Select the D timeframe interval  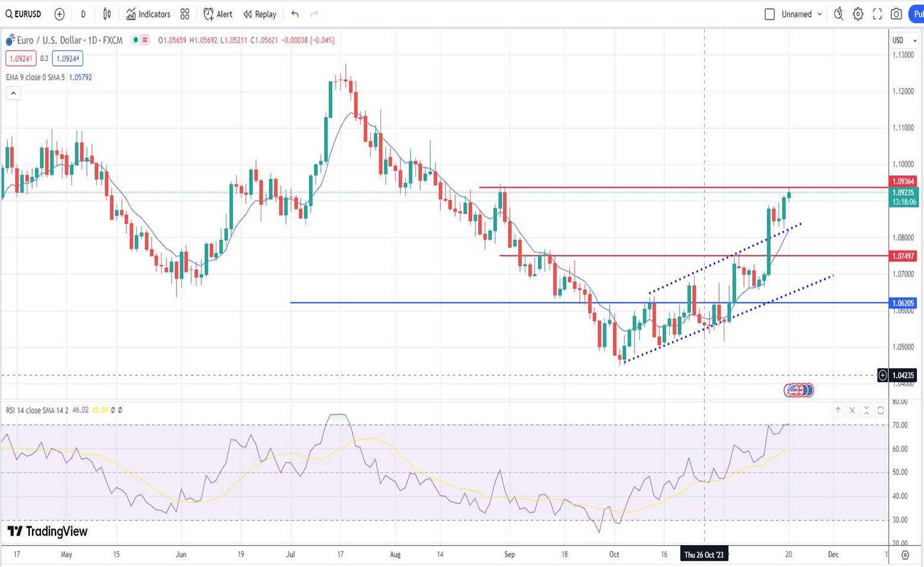(83, 14)
